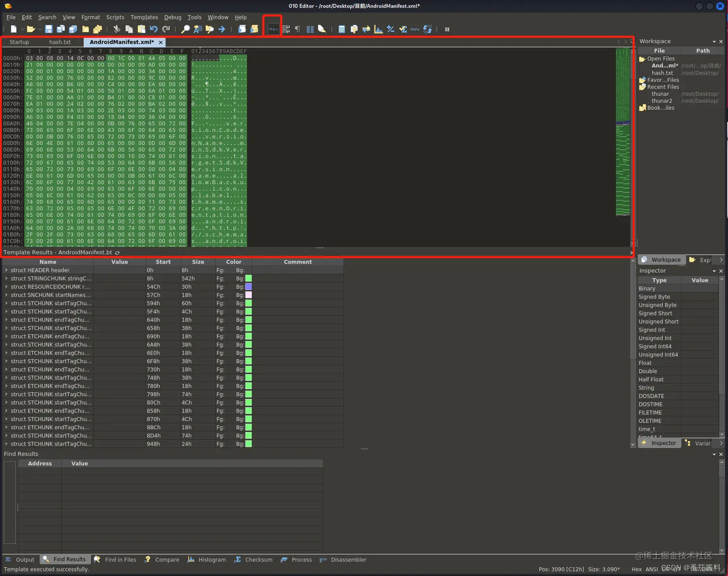
Task: Show the Output panel tab
Action: click(x=20, y=560)
